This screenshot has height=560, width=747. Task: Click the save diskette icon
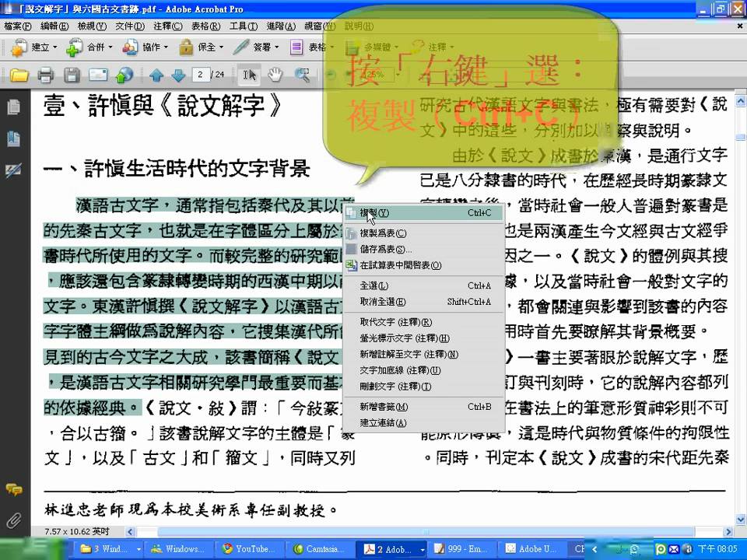72,75
